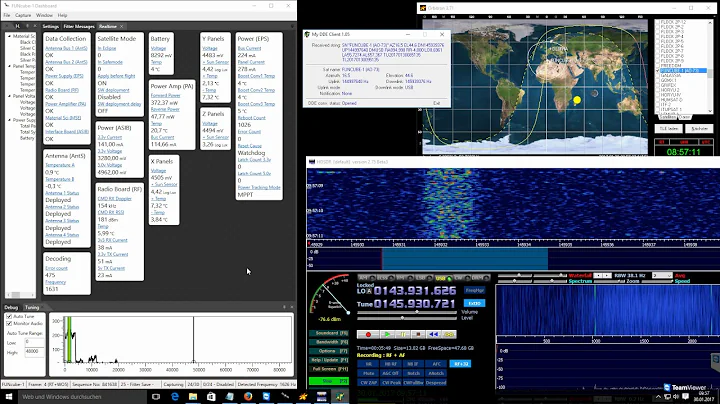720x404 pixels.
Task: Click the Exit button in My DDE Client
Action: [437, 103]
